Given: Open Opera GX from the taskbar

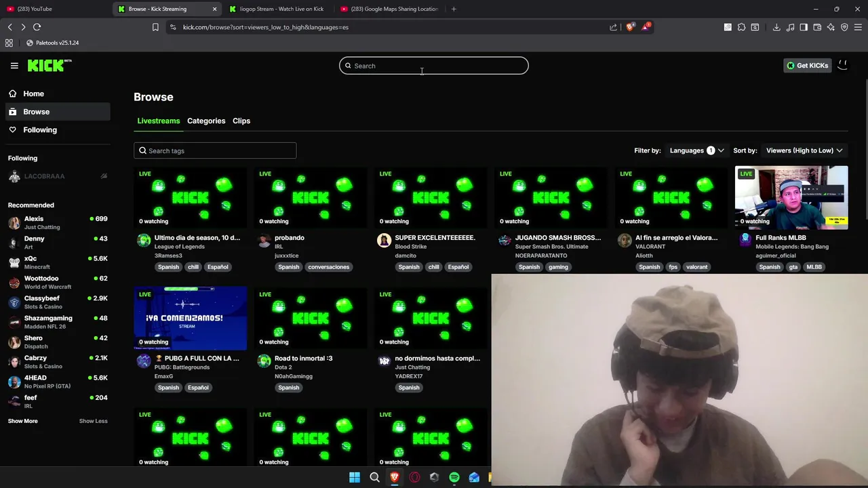Looking at the screenshot, I should point(414,477).
